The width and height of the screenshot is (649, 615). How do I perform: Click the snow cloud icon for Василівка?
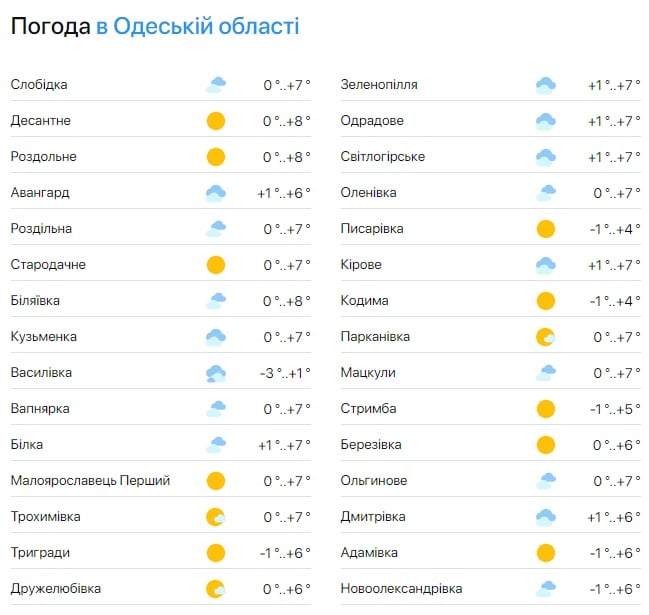coord(215,373)
